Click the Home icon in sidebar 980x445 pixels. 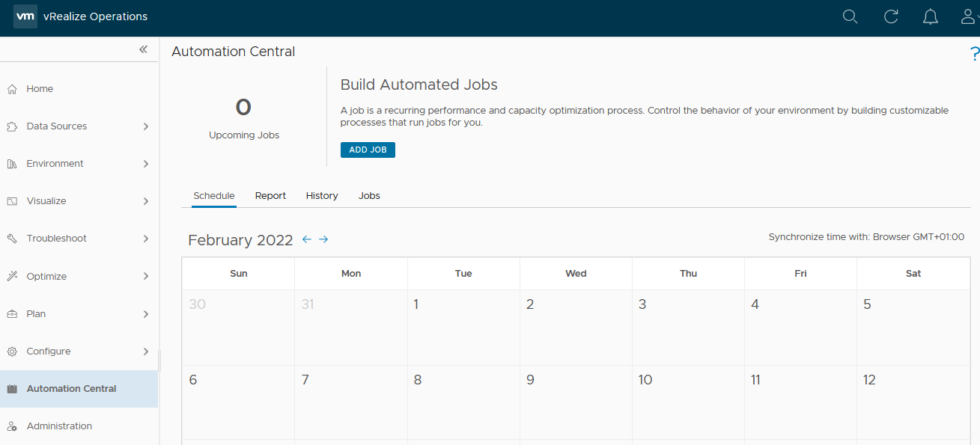(11, 88)
